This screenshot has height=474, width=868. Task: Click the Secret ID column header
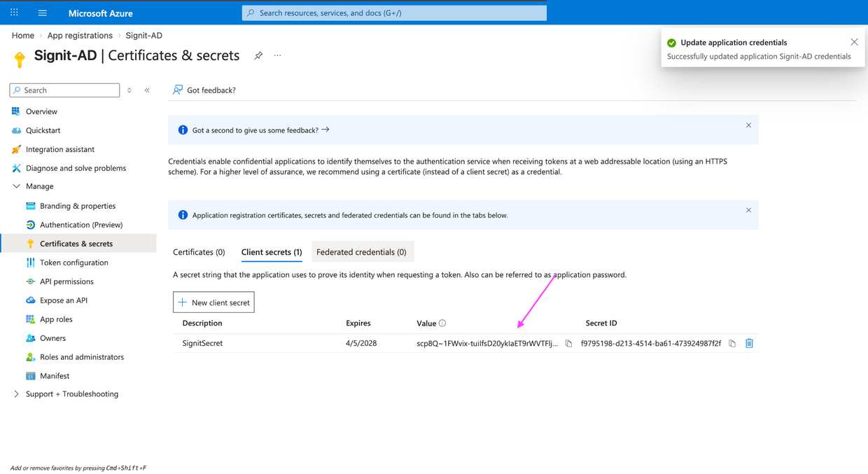[601, 323]
